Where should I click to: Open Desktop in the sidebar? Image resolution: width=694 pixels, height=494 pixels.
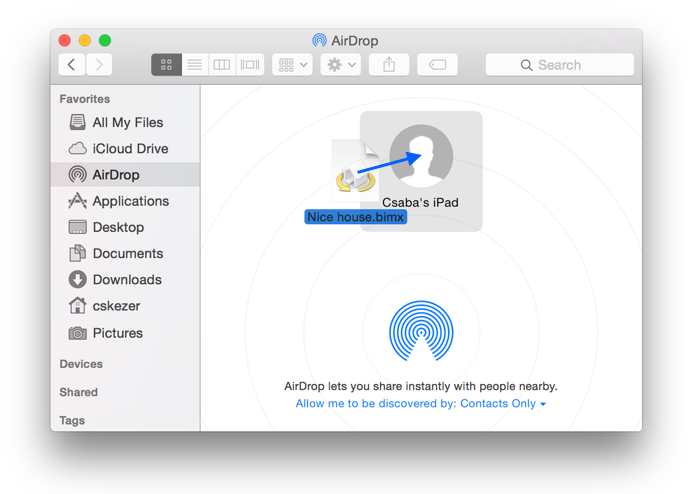coord(125,228)
